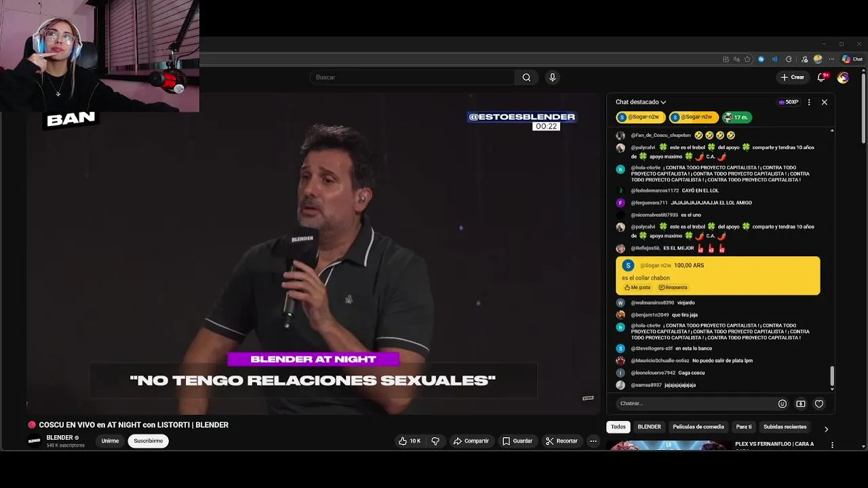
Task: Click username @Fan_de_Coscu_chupeton
Action: (660, 136)
